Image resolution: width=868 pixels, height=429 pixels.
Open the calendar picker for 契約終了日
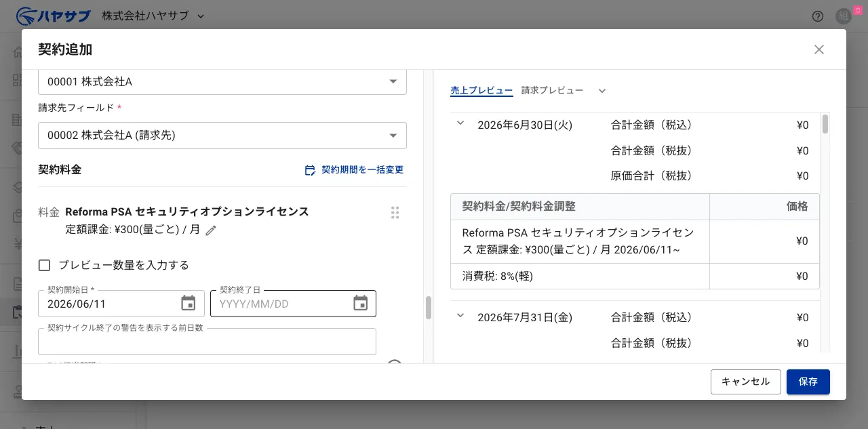[x=361, y=304]
